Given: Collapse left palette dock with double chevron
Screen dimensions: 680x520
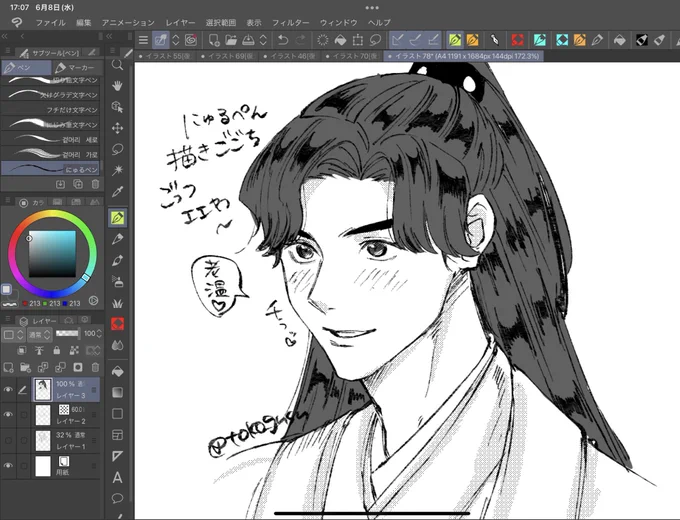Looking at the screenshot, I should pyautogui.click(x=5, y=36).
